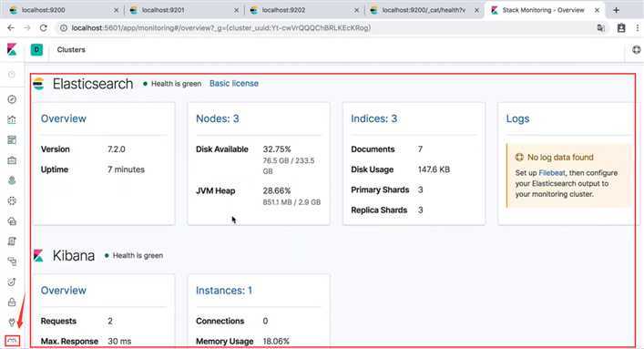This screenshot has height=349, width=644.
Task: Open the Kibana Overview link
Action: click(63, 290)
